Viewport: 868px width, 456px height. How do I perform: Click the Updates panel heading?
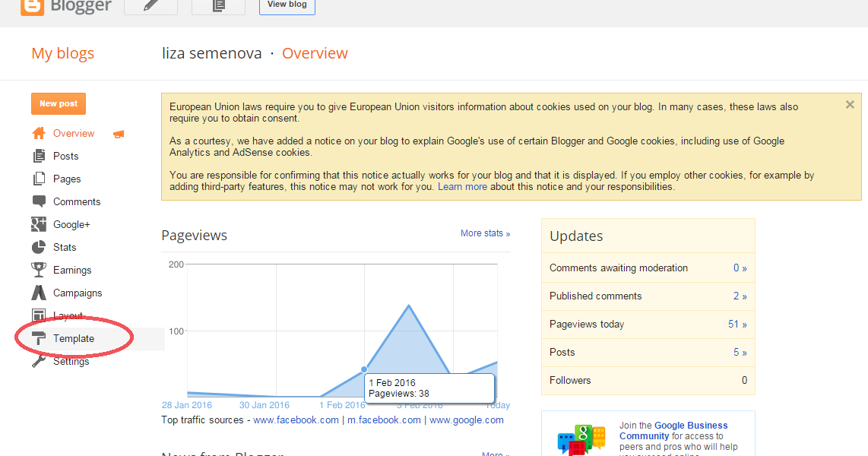(x=576, y=236)
